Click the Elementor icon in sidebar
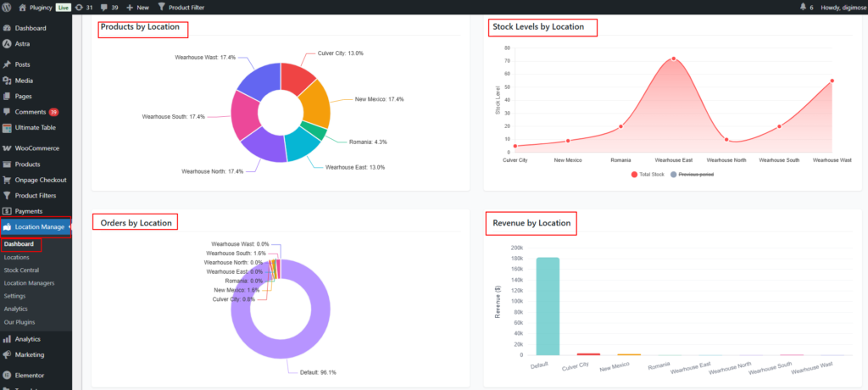The height and width of the screenshot is (390, 868). pyautogui.click(x=8, y=375)
